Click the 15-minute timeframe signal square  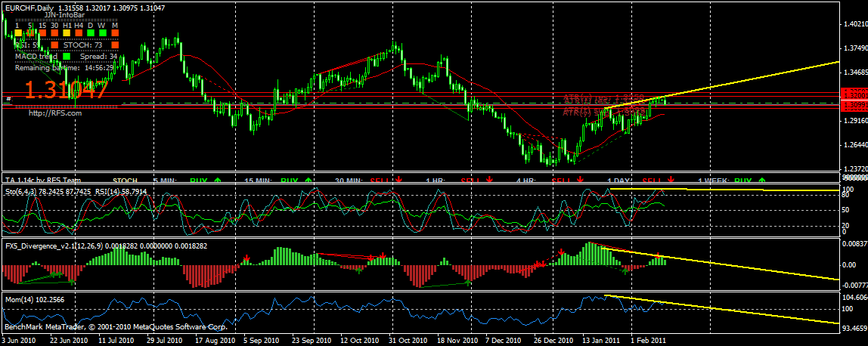pyautogui.click(x=42, y=32)
